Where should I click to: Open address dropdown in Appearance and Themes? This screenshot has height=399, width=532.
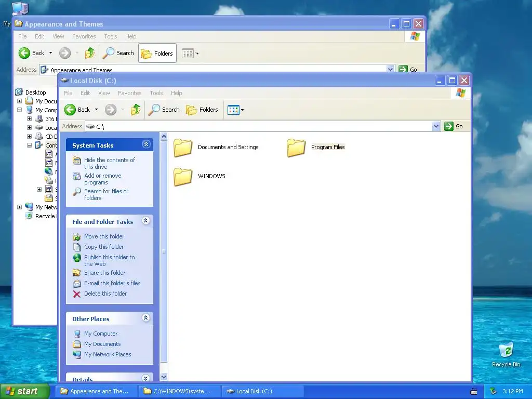(391, 69)
